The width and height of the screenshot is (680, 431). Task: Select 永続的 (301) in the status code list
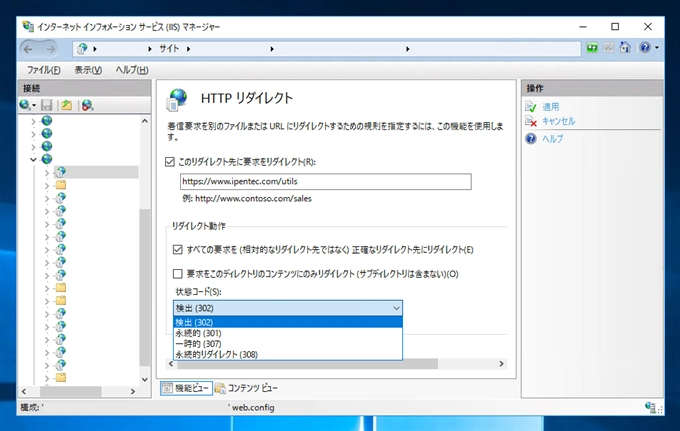(x=288, y=333)
